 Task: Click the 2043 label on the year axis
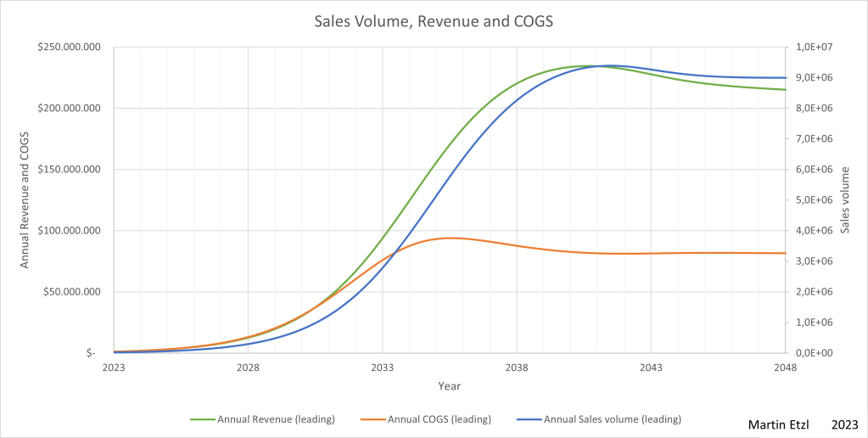pos(651,368)
